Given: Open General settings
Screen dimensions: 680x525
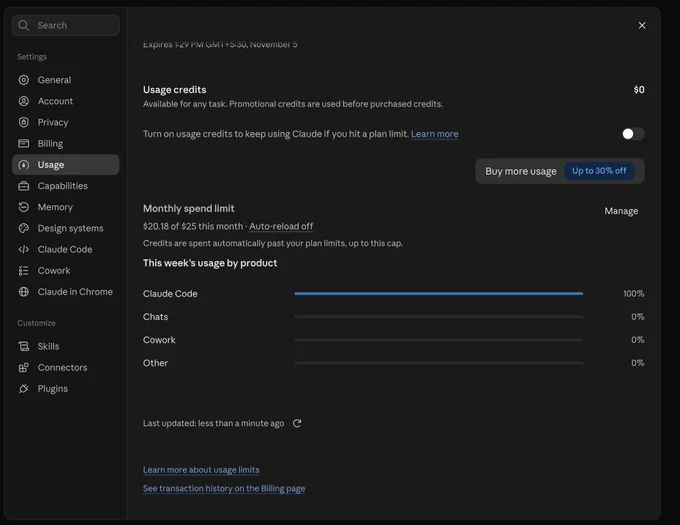Looking at the screenshot, I should 65,80.
